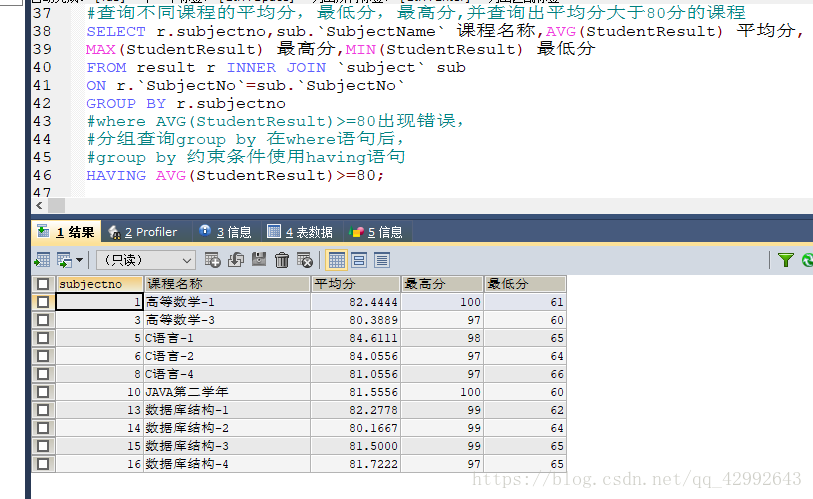The height and width of the screenshot is (499, 813).
Task: Check the row checkbox for C语言-1
Action: pos(43,338)
